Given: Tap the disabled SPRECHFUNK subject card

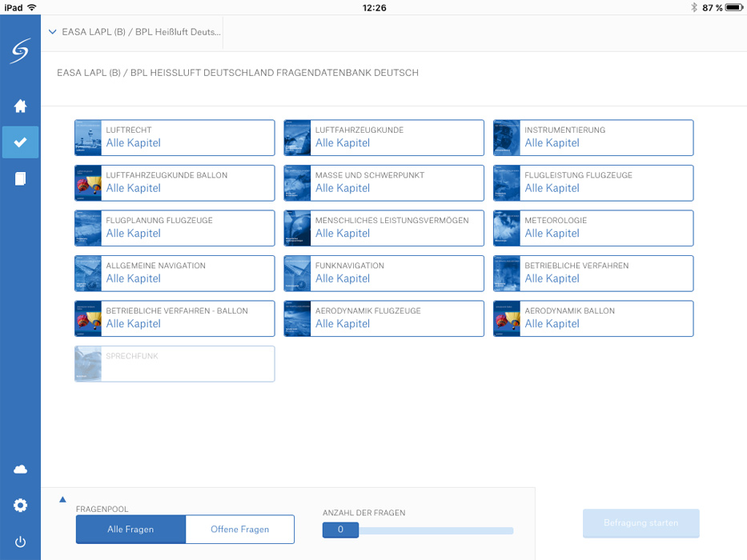Looking at the screenshot, I should click(x=175, y=364).
